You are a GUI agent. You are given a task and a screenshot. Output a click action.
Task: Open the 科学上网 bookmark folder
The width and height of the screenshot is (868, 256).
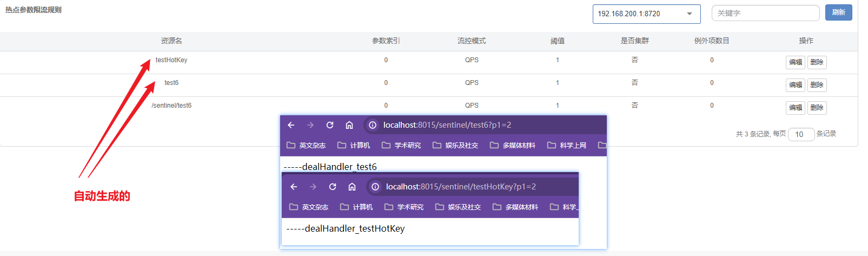(567, 146)
